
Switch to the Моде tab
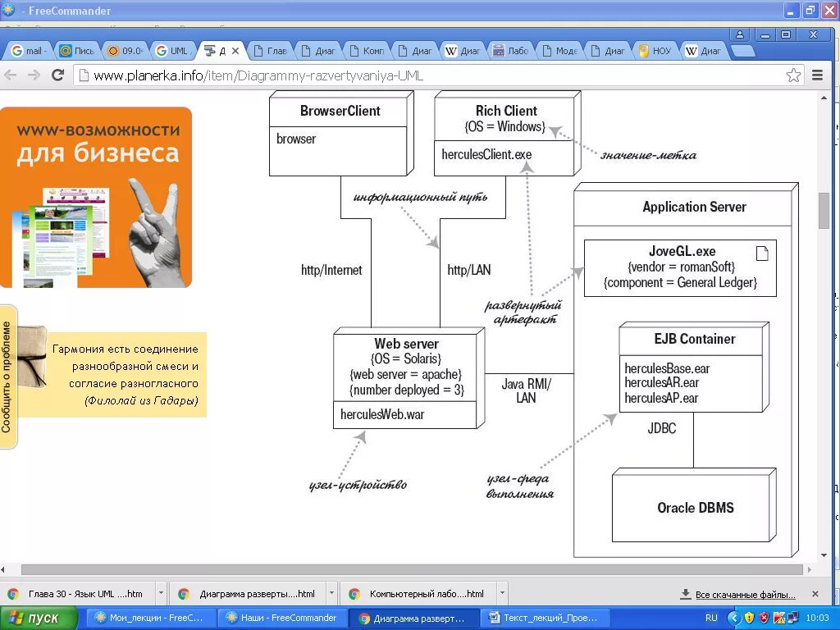coord(560,51)
